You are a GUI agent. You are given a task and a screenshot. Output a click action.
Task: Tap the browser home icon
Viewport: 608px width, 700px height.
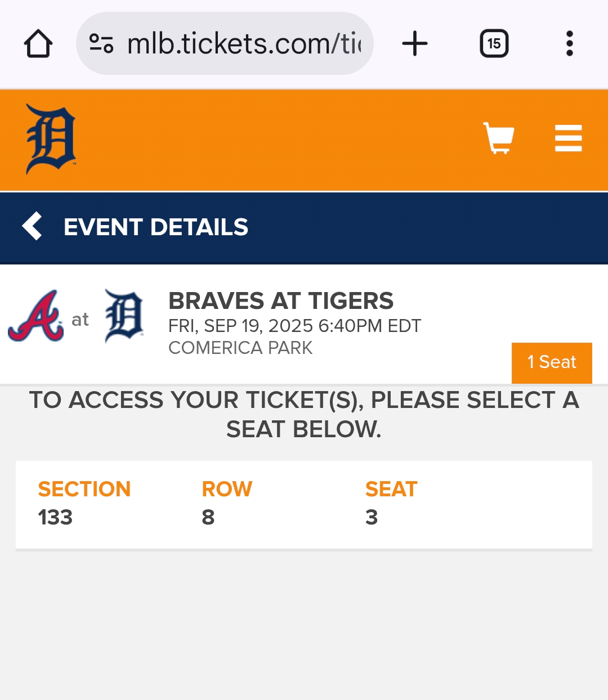(x=38, y=44)
